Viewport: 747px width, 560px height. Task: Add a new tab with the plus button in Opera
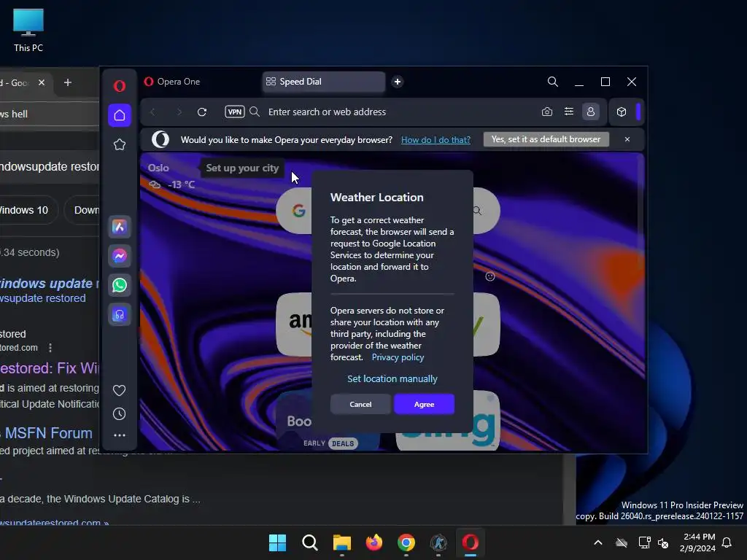(x=398, y=82)
